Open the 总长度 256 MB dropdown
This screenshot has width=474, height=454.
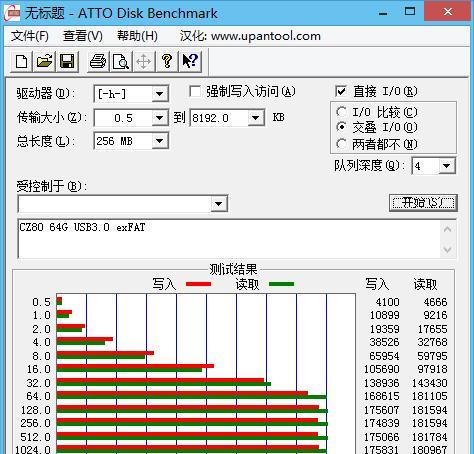point(159,141)
